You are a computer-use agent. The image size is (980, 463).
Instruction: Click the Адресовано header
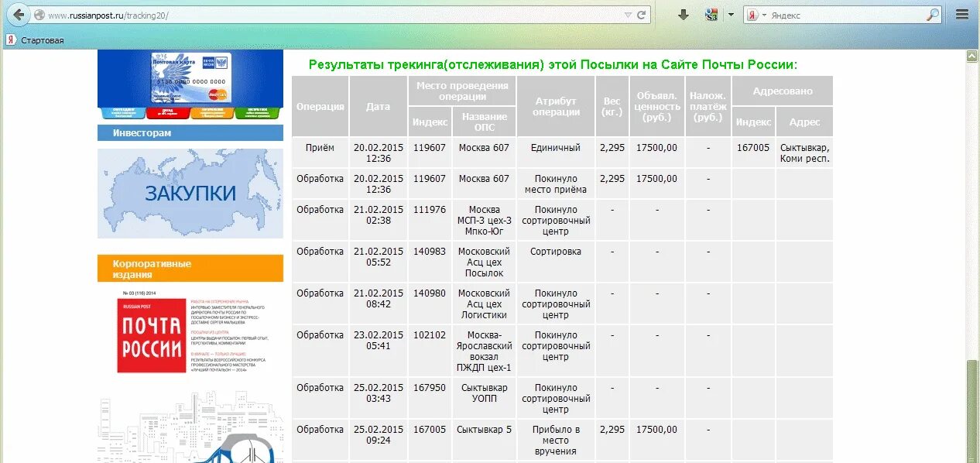click(782, 91)
